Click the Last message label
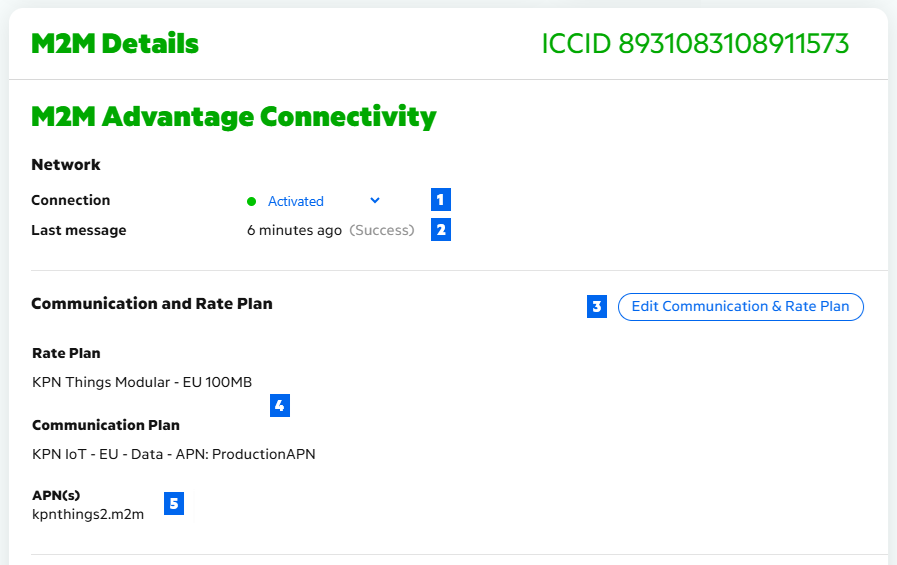Viewport: 897px width, 565px height. point(79,230)
